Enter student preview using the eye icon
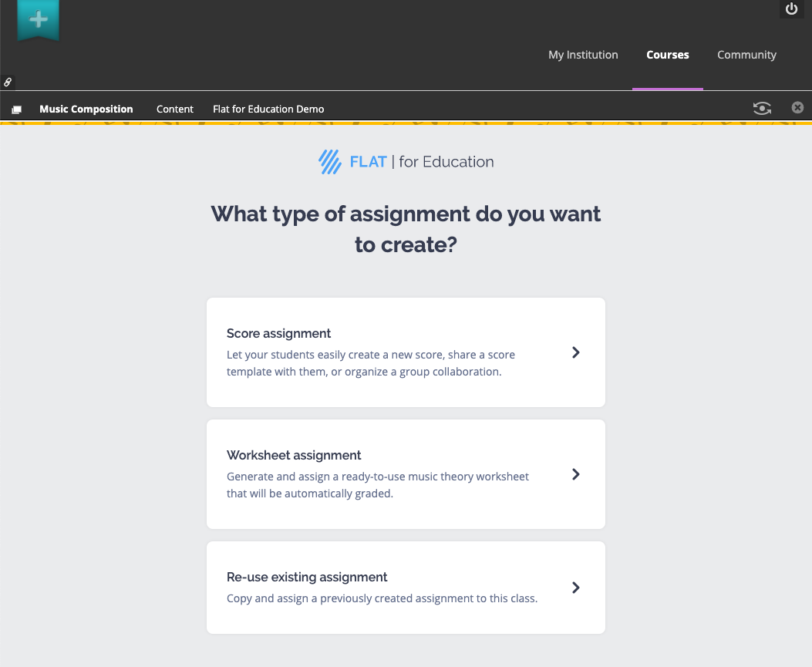The width and height of the screenshot is (812, 667). pos(762,109)
